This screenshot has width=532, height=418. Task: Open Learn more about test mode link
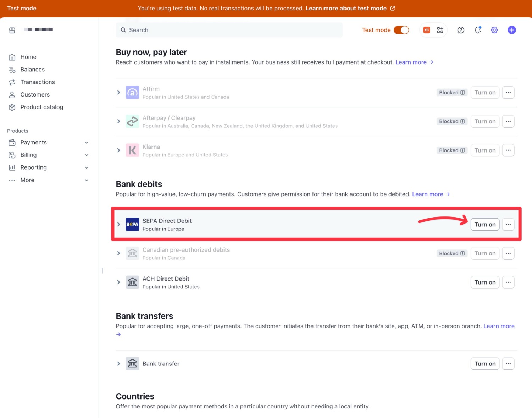click(x=350, y=8)
